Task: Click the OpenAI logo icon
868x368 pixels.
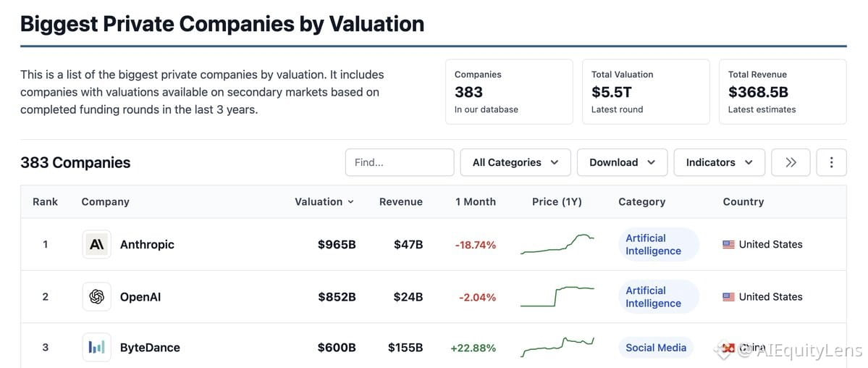Action: 97,297
